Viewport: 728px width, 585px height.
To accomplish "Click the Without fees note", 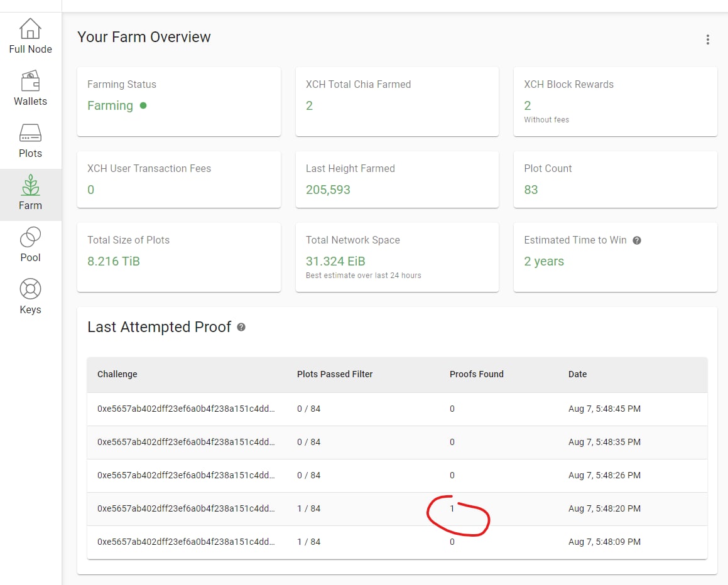I will point(546,120).
